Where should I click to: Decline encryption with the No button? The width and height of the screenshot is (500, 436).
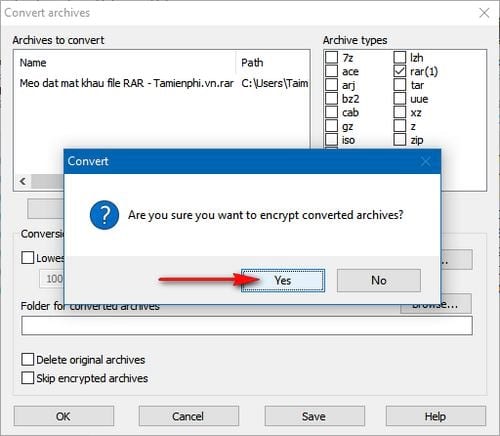click(x=379, y=280)
